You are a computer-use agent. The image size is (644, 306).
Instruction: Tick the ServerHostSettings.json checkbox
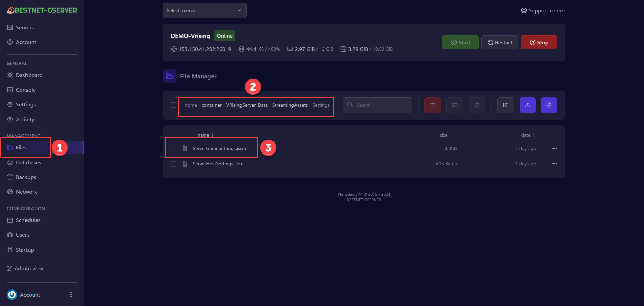173,164
